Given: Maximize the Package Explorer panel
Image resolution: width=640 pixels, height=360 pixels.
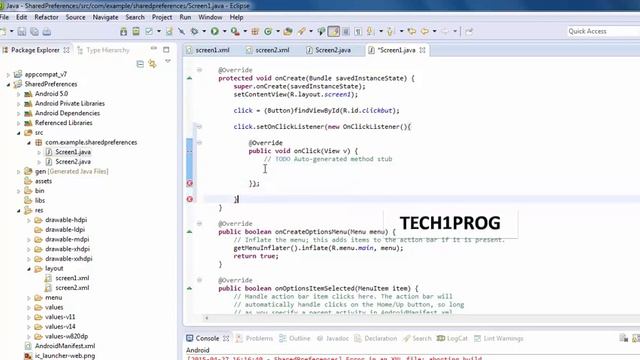Looking at the screenshot, I should (166, 49).
